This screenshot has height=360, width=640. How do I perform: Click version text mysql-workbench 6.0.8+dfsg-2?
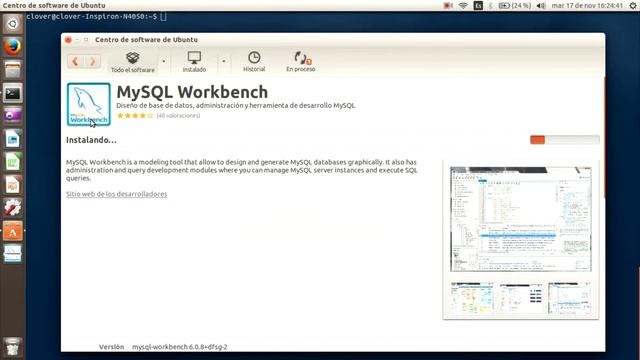pos(180,347)
